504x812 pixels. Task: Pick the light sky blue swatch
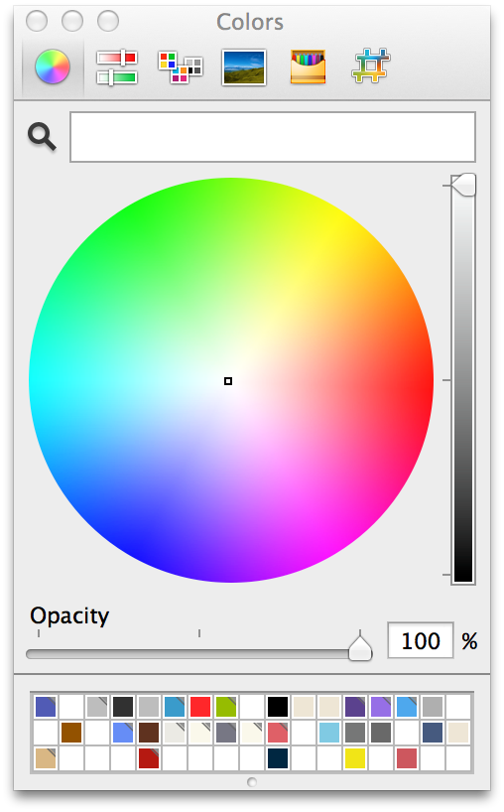pyautogui.click(x=329, y=733)
